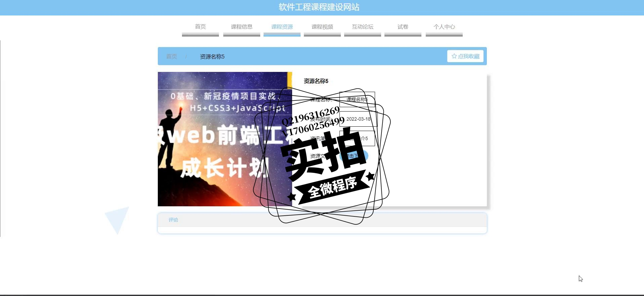
Task: Click the 资源名称5 breadcrumb text
Action: coord(212,56)
